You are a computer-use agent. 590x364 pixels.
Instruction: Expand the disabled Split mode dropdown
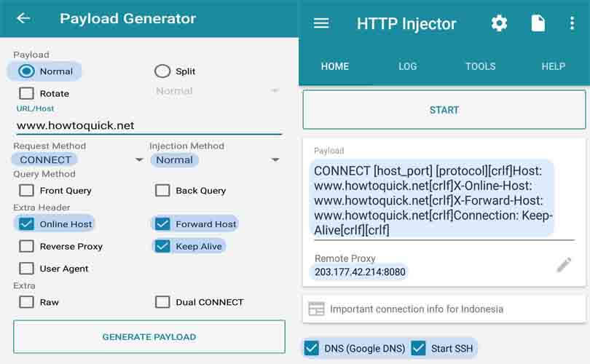(x=275, y=91)
